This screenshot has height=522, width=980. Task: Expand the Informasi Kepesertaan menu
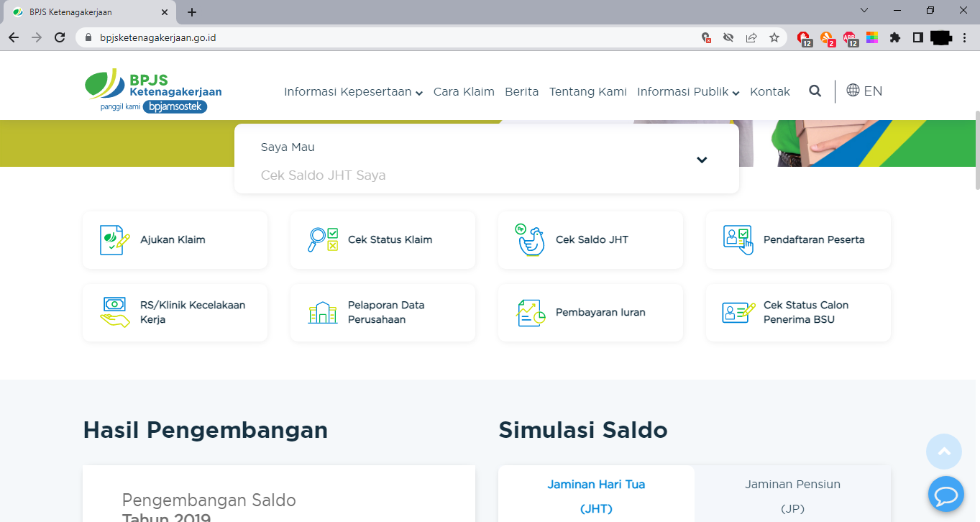(353, 92)
